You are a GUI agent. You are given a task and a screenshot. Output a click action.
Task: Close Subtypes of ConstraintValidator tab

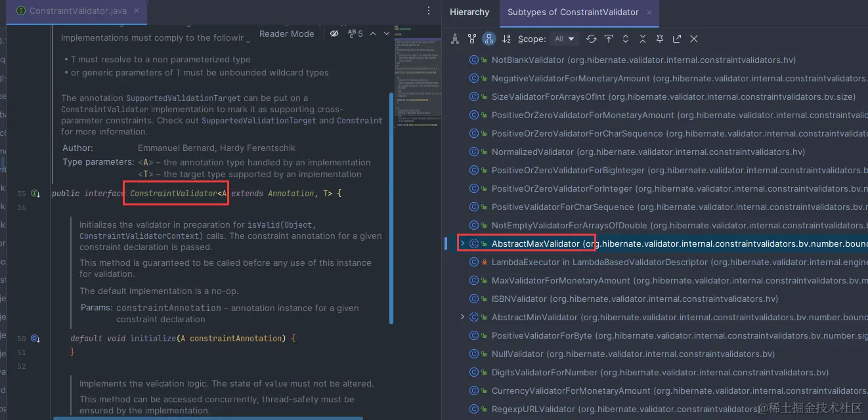(x=649, y=12)
